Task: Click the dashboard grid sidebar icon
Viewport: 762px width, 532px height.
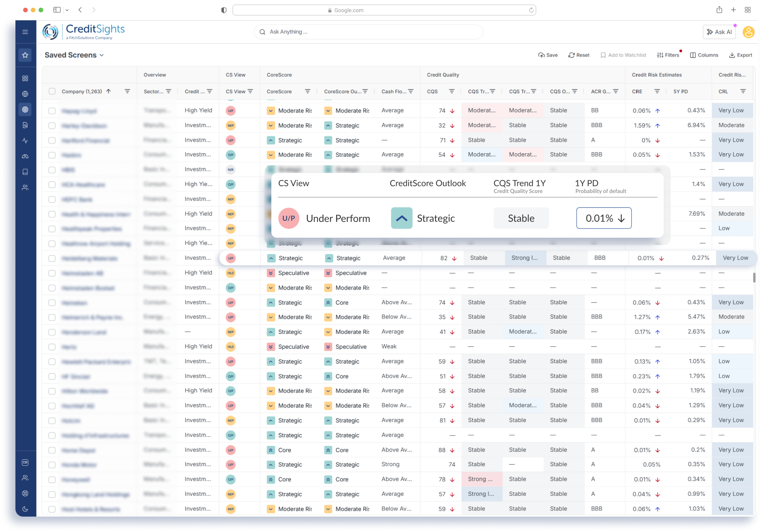Action: pyautogui.click(x=25, y=79)
